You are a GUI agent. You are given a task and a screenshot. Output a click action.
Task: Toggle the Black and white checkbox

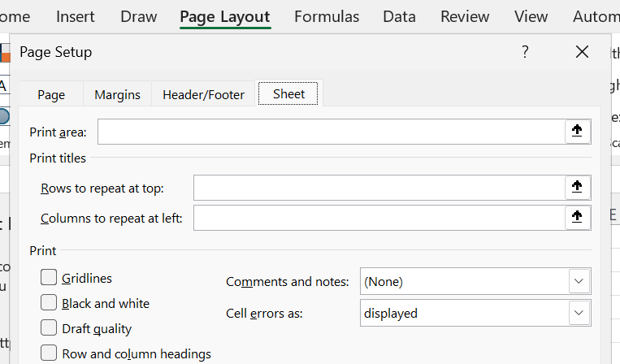pos(50,303)
